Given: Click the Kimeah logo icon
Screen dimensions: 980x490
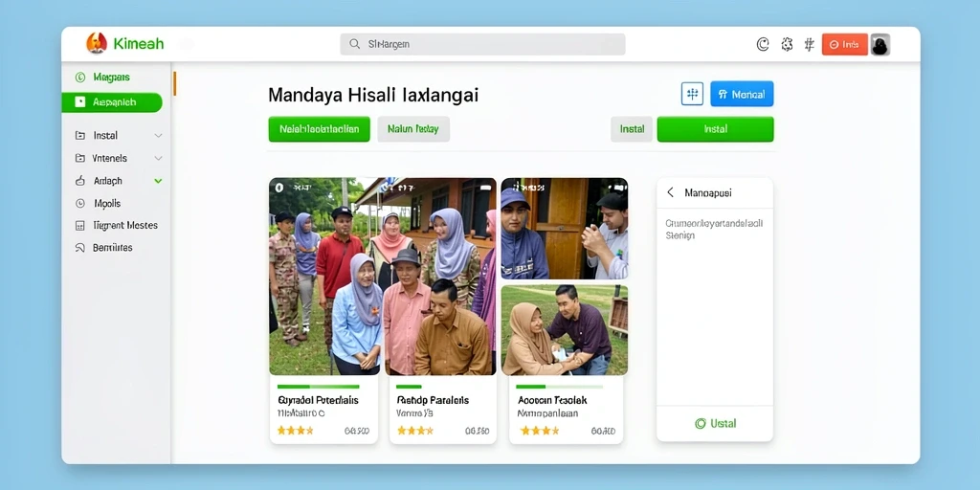Looking at the screenshot, I should point(97,43).
